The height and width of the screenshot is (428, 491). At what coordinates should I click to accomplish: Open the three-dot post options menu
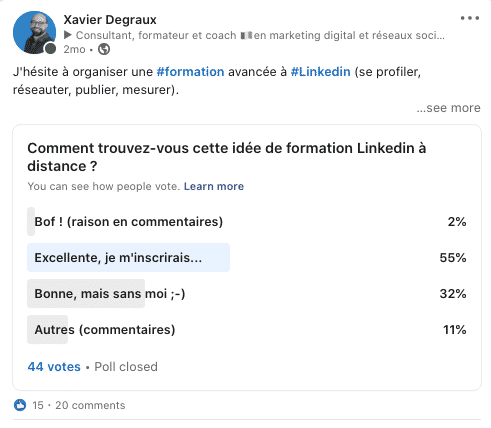pyautogui.click(x=470, y=18)
